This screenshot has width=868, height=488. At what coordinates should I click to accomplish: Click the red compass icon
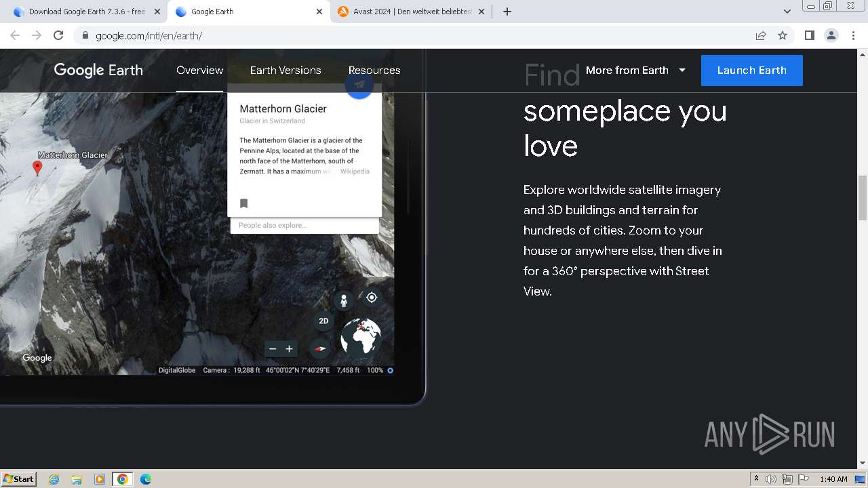point(320,348)
